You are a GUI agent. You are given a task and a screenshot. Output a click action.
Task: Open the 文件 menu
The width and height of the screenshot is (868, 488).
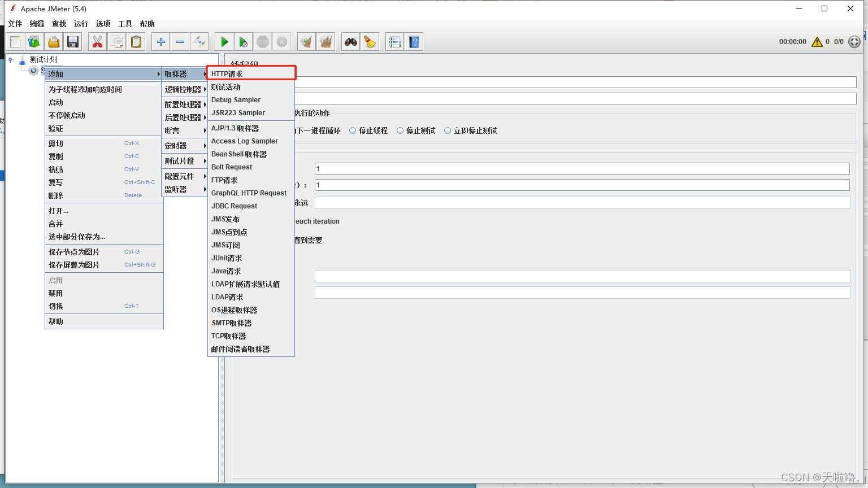point(15,24)
